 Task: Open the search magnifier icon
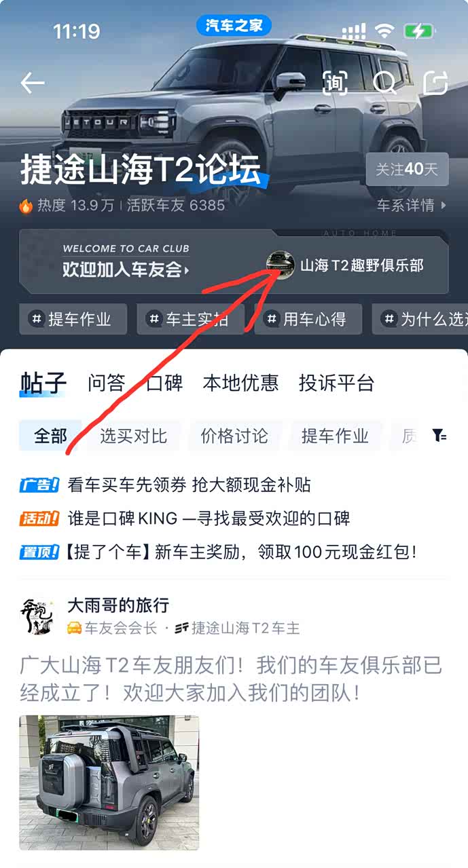[x=385, y=83]
